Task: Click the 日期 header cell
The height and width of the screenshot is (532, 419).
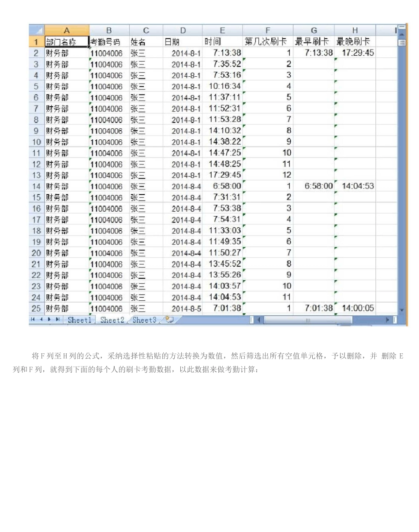Action: point(183,42)
